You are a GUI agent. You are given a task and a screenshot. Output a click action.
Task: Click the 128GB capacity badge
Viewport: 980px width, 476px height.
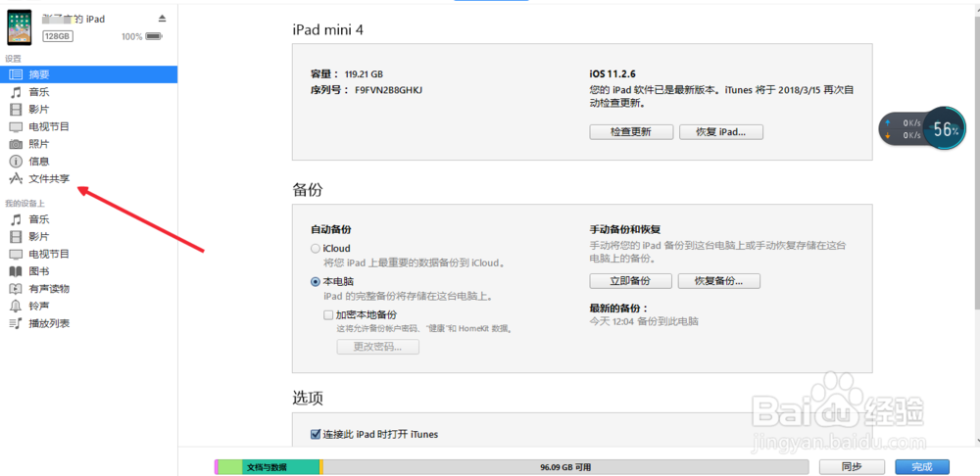click(x=58, y=36)
